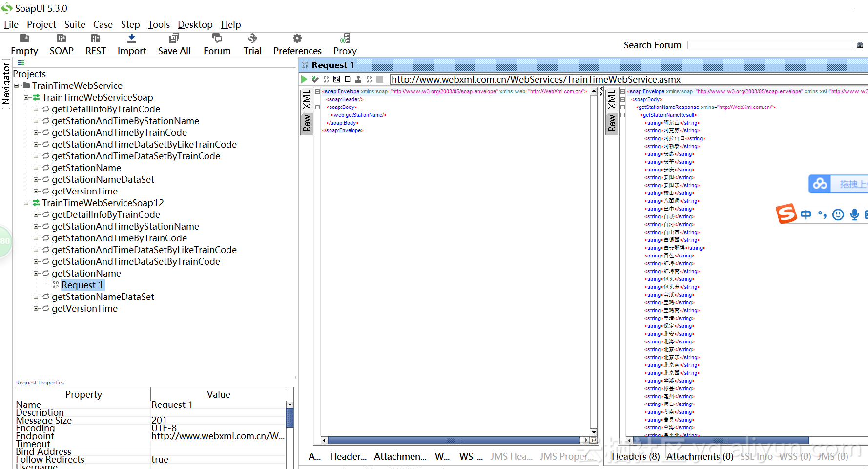This screenshot has height=469, width=868.
Task: Click the binoculars icon beside Search Forum
Action: pos(860,45)
